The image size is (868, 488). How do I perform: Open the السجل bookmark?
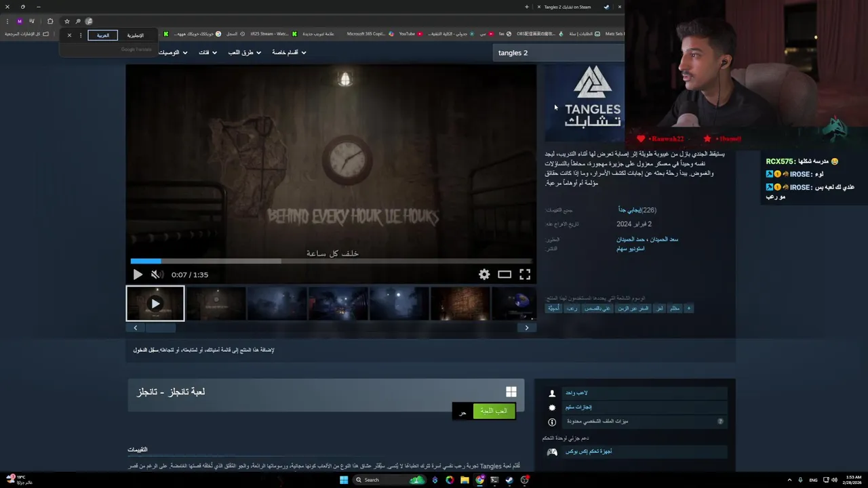point(235,34)
